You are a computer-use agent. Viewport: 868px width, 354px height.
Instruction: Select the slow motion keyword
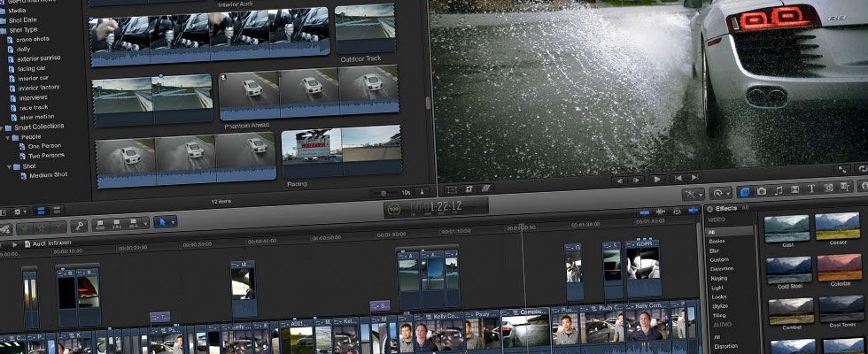pyautogui.click(x=36, y=117)
